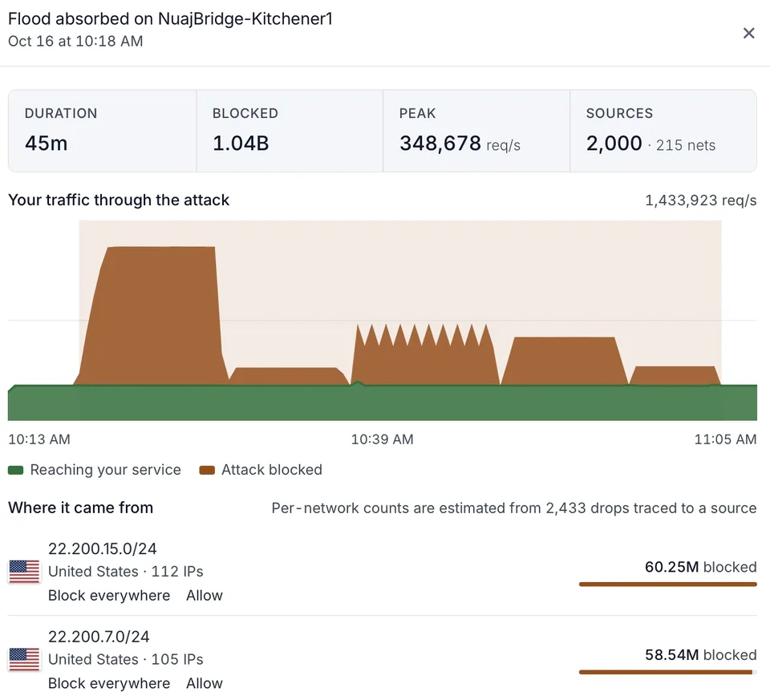This screenshot has width=770, height=700.
Task: Click the 58.54M blocked bar
Action: tap(668, 672)
